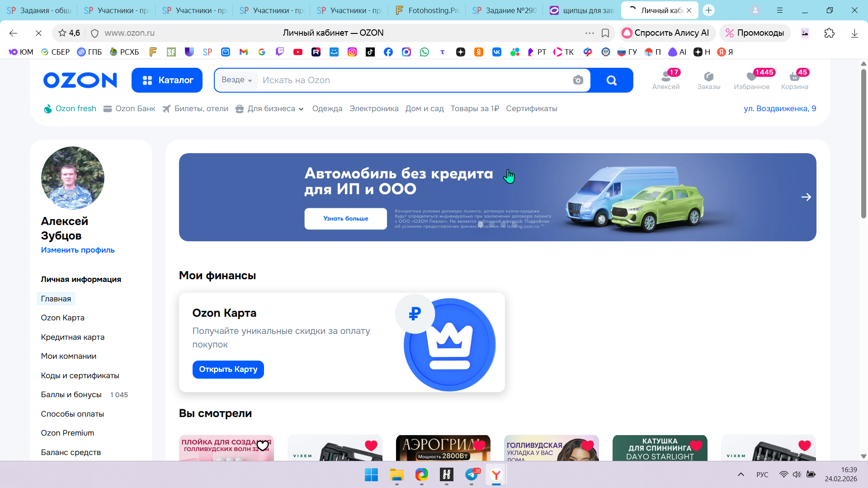868x488 pixels.
Task: Click the Изменить профиль link
Action: pos(78,250)
